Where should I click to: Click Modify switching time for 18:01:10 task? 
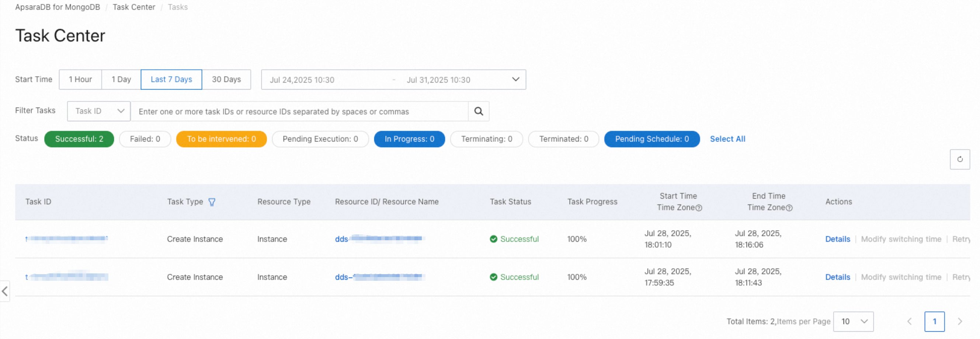[901, 239]
